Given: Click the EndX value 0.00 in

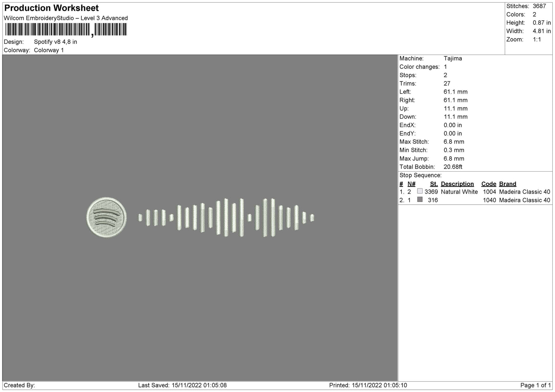Looking at the screenshot, I should click(x=453, y=125).
